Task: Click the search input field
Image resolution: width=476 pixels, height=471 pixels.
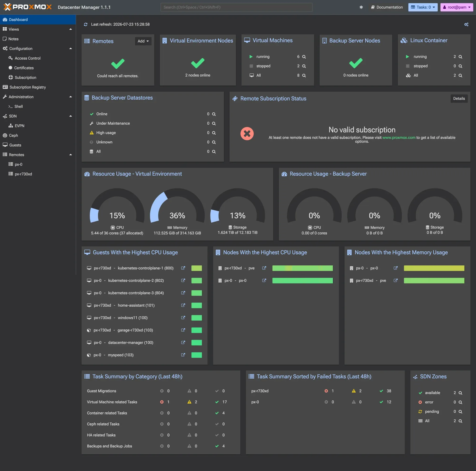Action: click(236, 7)
